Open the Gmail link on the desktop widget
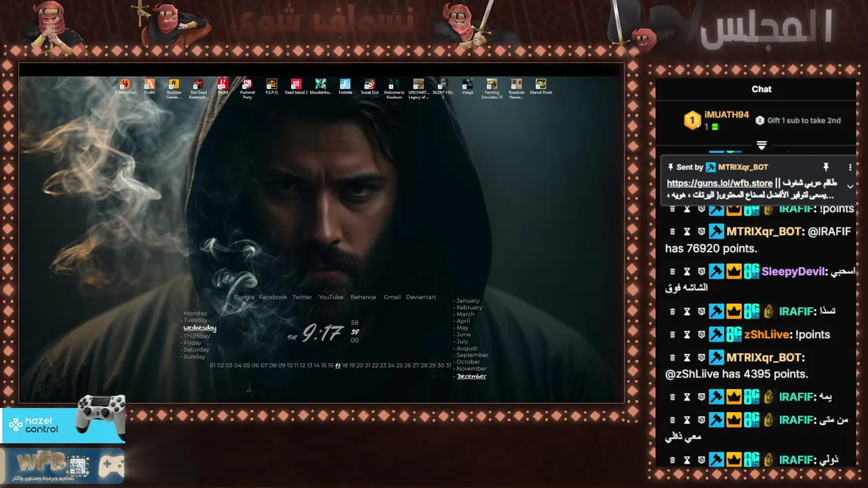This screenshot has height=488, width=868. pos(392,297)
